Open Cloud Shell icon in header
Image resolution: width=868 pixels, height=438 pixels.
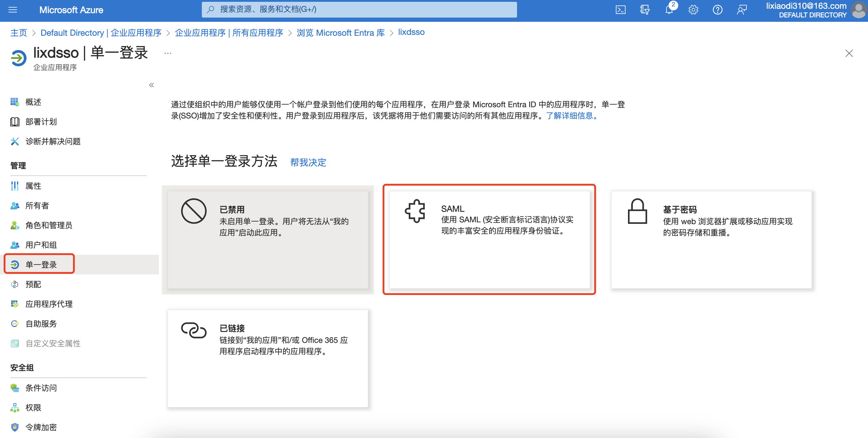coord(620,10)
